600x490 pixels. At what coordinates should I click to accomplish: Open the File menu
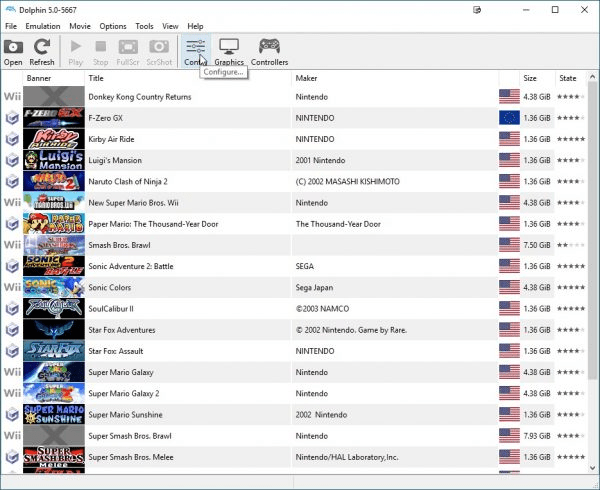tap(11, 26)
